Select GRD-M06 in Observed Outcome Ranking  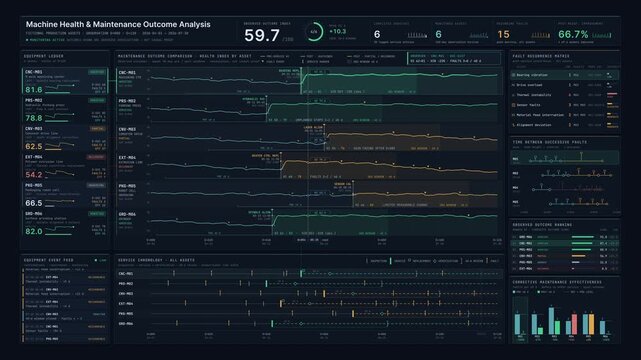pos(565,237)
